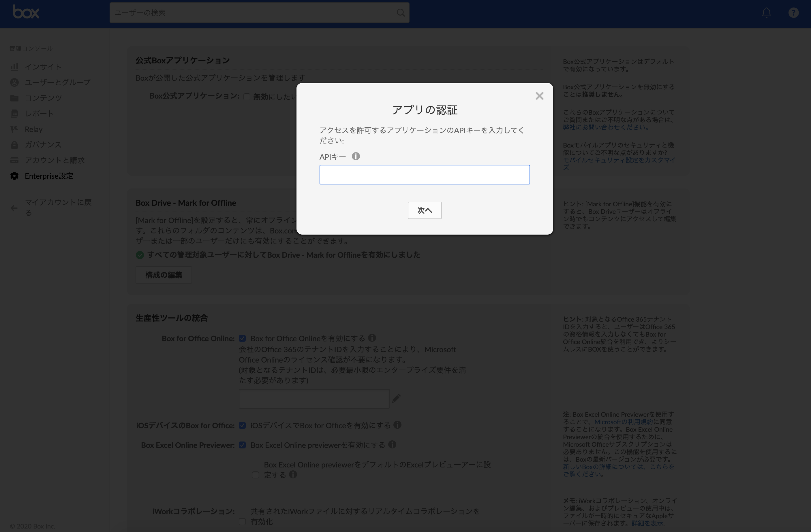Viewport: 811px width, 532px height.
Task: Toggle the Box Excel Online previewer checkbox
Action: coord(243,445)
